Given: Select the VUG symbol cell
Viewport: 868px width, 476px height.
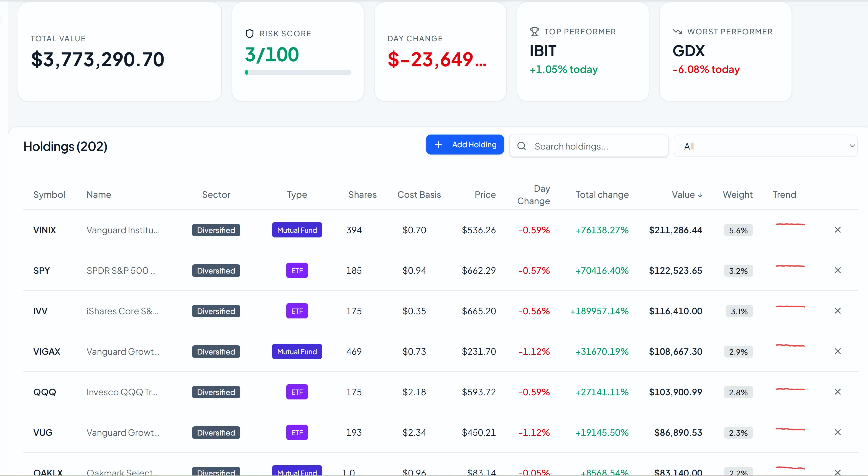Looking at the screenshot, I should [x=43, y=432].
